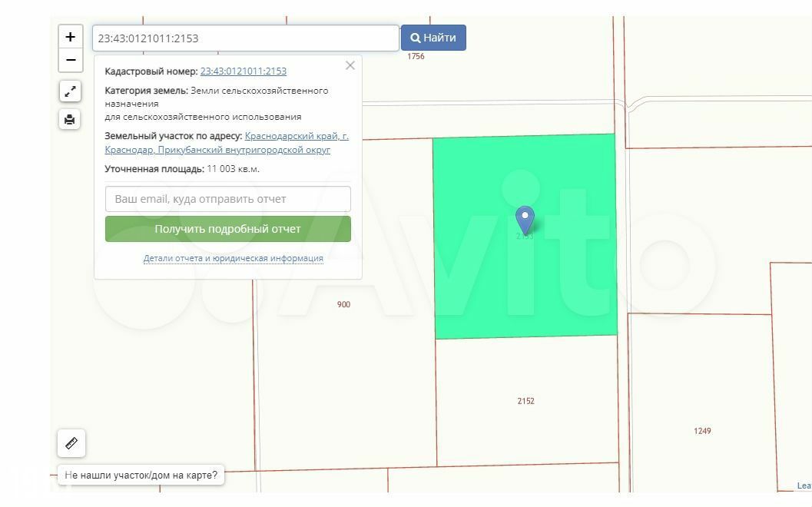Select parcel 1756 on the map
This screenshot has height=507, width=812.
point(416,56)
